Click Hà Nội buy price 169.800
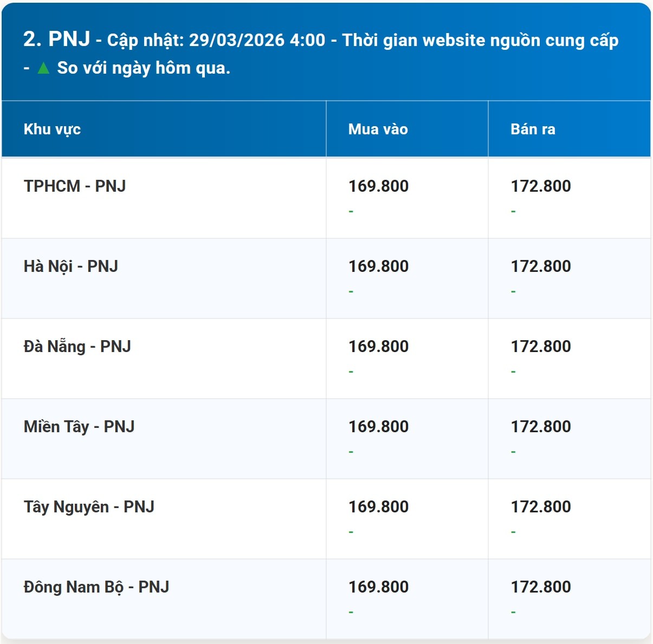 coord(378,266)
